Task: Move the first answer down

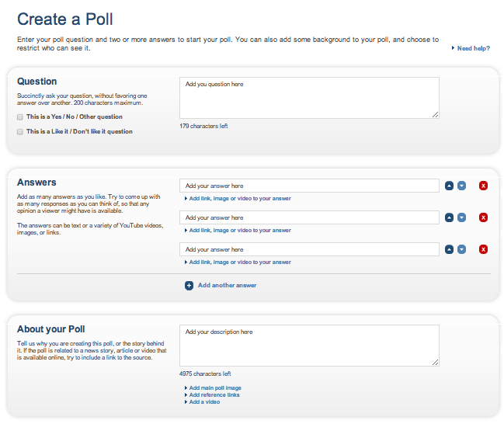Action: pos(461,186)
